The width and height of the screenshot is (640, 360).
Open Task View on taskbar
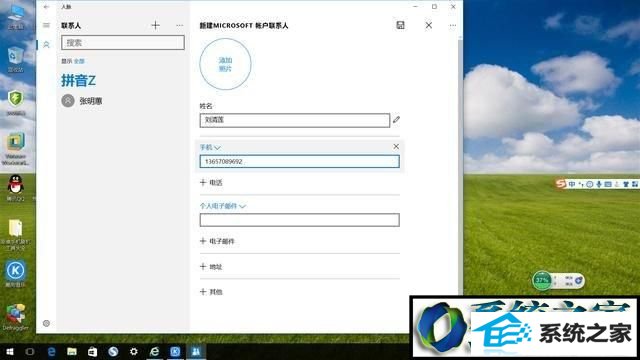click(30, 351)
